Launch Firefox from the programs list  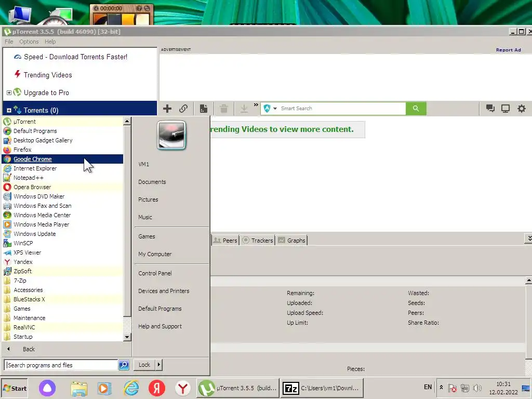[62, 150]
